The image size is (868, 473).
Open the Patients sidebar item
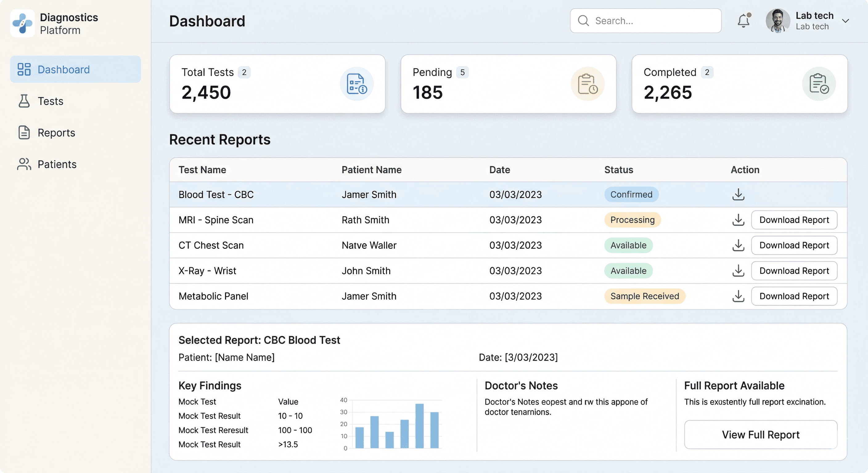pyautogui.click(x=57, y=164)
